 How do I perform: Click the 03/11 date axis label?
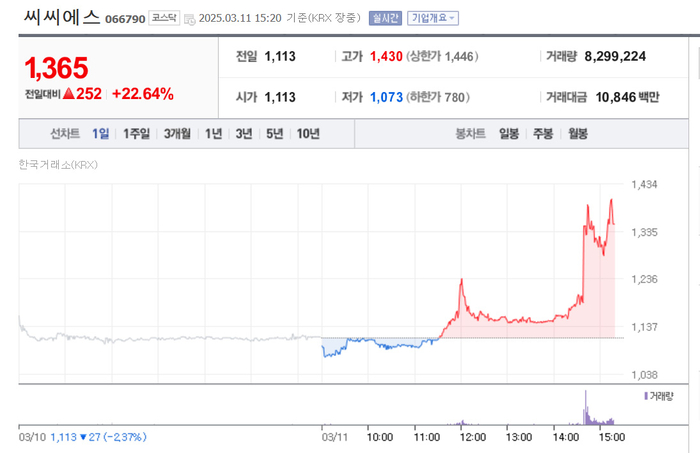pyautogui.click(x=335, y=437)
